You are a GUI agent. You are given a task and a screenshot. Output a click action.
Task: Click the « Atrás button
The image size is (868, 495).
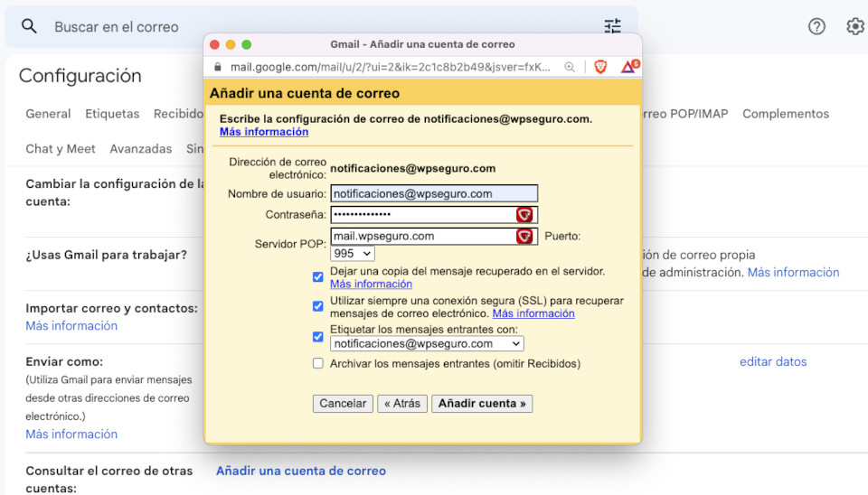(402, 403)
